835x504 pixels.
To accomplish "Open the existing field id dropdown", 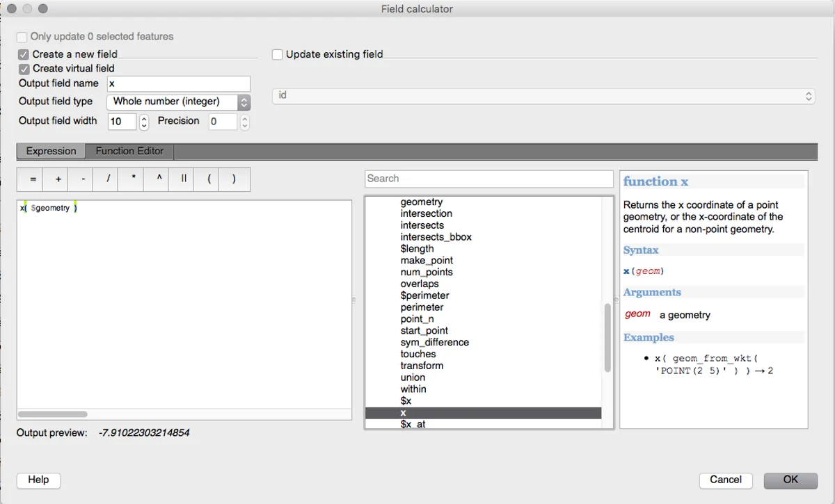I will click(543, 95).
